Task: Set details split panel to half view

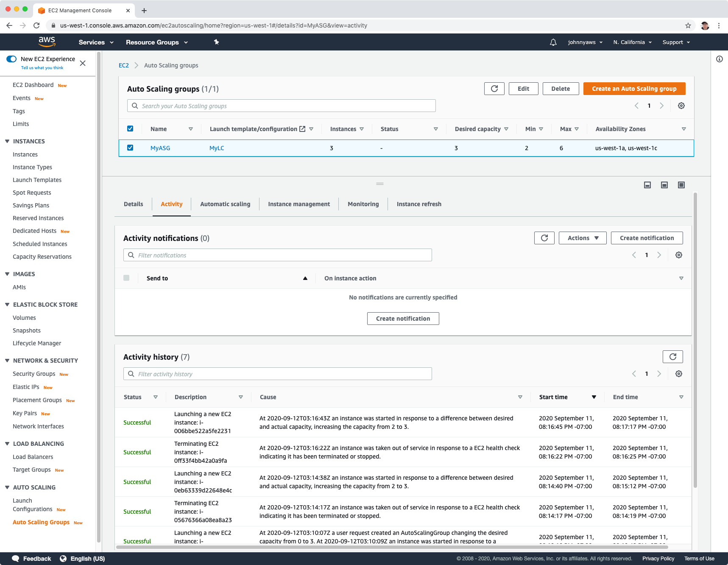Action: click(x=664, y=185)
